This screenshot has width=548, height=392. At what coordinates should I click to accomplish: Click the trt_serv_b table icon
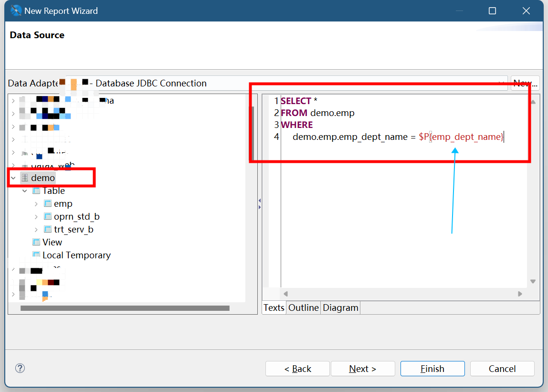tap(47, 230)
